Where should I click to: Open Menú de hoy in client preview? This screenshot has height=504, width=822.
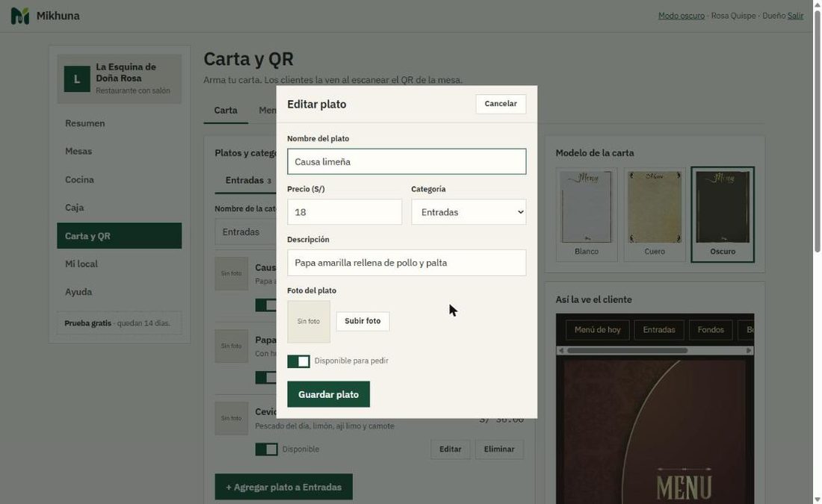(x=597, y=330)
